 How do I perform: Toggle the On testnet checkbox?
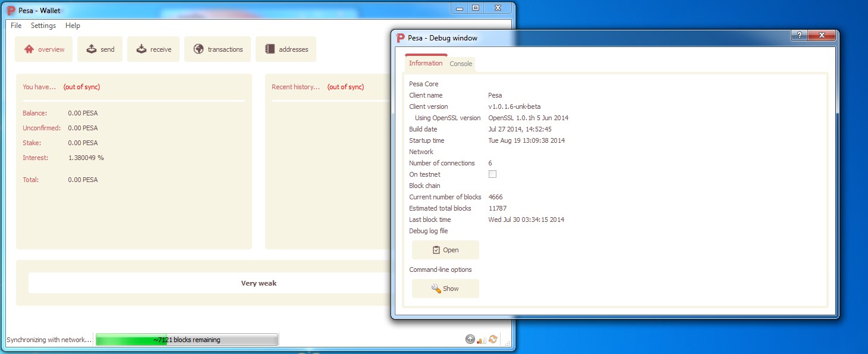click(492, 174)
